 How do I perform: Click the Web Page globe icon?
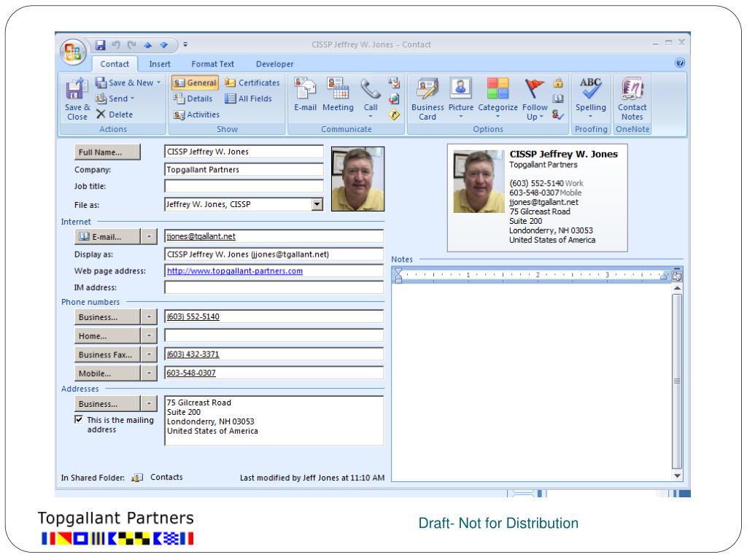[394, 98]
